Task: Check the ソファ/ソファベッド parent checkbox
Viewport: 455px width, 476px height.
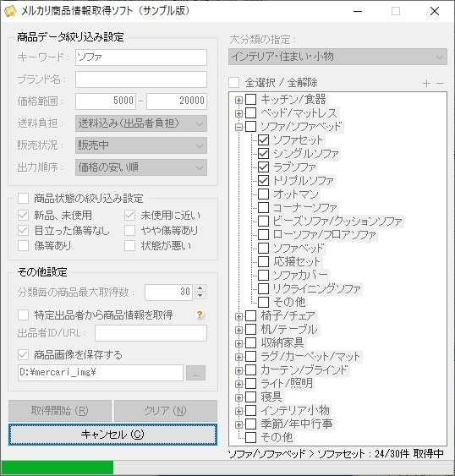Action: (250, 127)
